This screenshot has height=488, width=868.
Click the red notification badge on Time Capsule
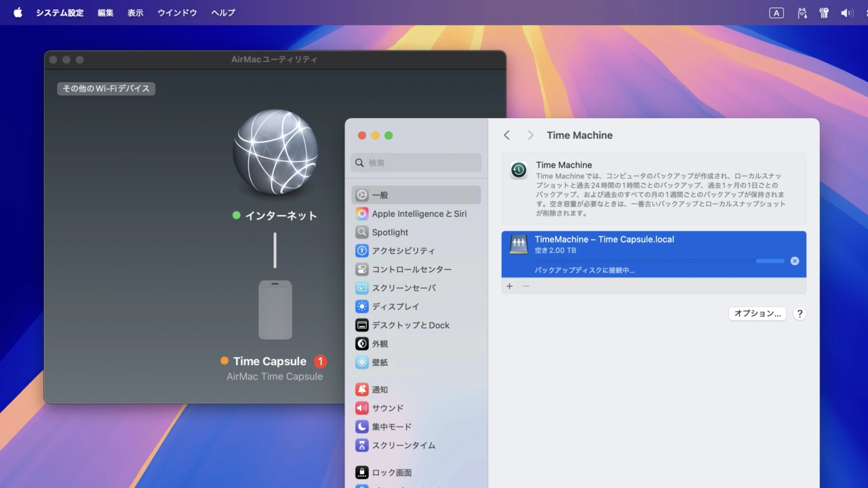[x=320, y=361]
